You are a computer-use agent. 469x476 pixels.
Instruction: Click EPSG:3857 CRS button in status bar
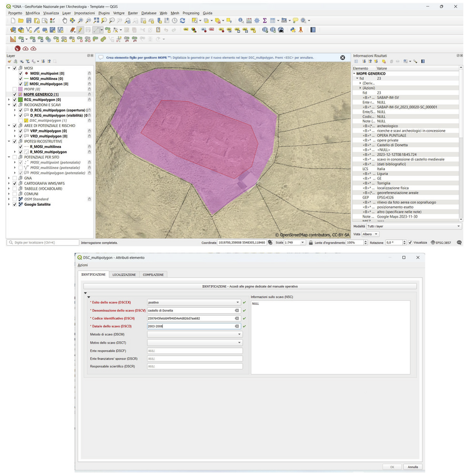441,243
